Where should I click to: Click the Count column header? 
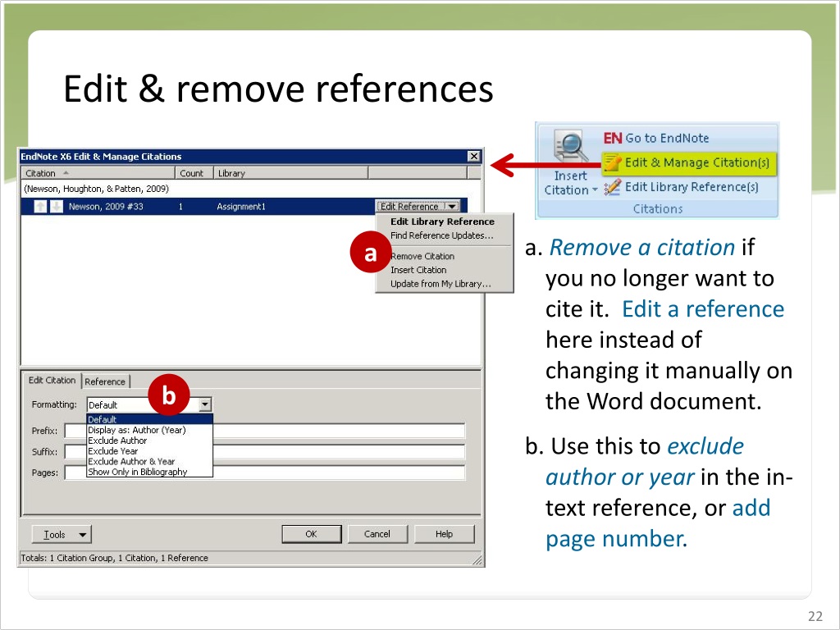[x=194, y=173]
